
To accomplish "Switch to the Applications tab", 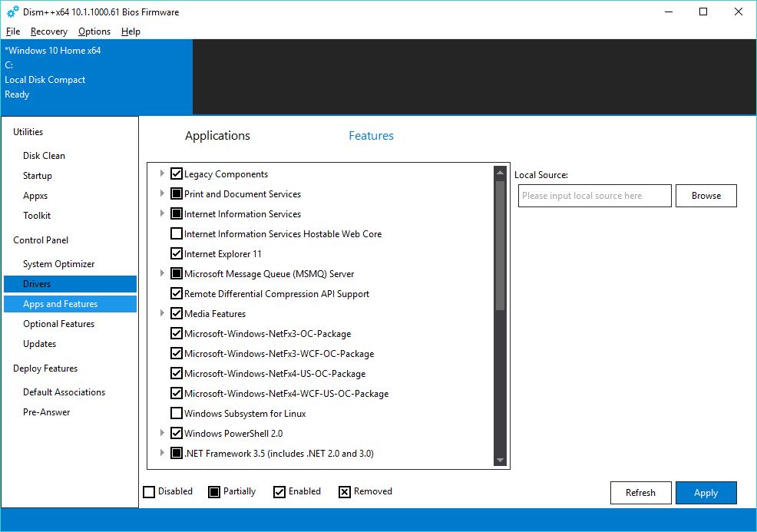I will point(217,136).
